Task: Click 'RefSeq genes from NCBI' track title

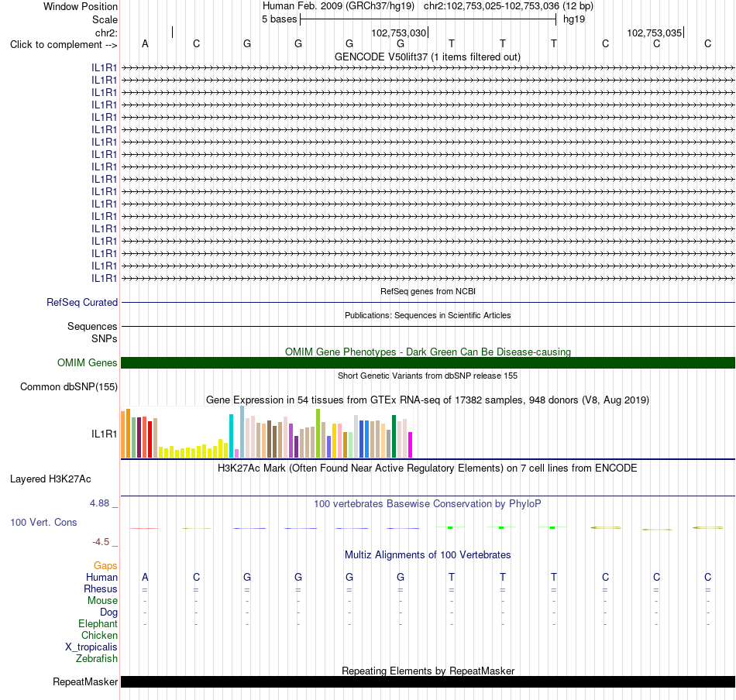Action: coord(428,291)
